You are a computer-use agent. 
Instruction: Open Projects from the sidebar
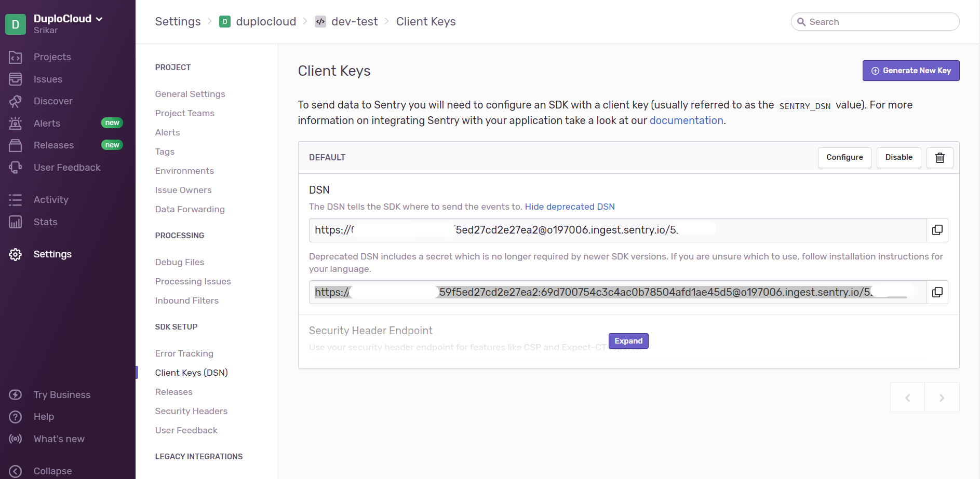pos(52,57)
